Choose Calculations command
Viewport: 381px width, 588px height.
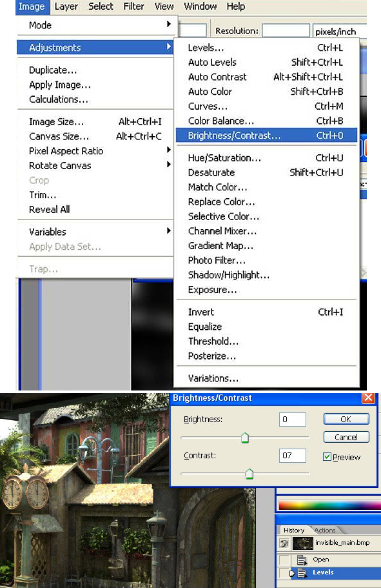point(95,99)
